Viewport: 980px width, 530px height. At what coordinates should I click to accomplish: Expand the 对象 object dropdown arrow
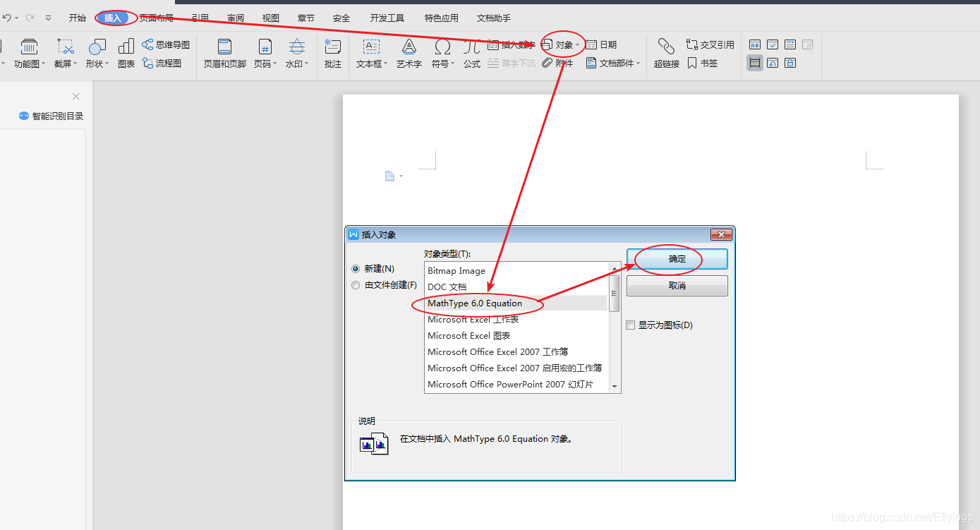click(576, 44)
